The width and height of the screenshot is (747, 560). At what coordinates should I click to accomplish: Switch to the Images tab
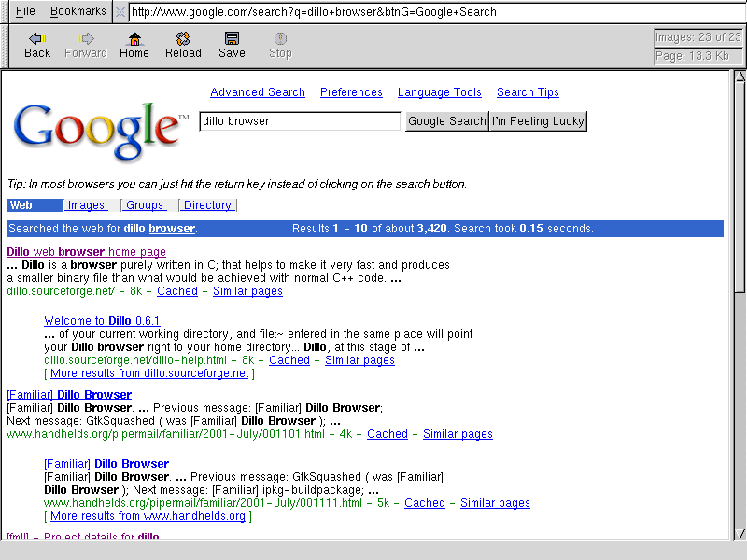tap(86, 205)
